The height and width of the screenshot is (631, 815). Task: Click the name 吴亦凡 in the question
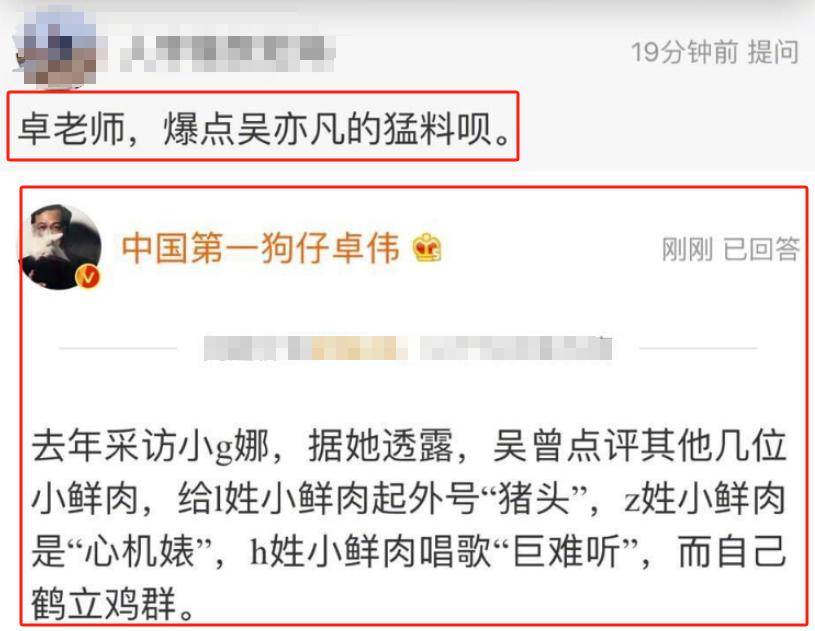pyautogui.click(x=290, y=129)
